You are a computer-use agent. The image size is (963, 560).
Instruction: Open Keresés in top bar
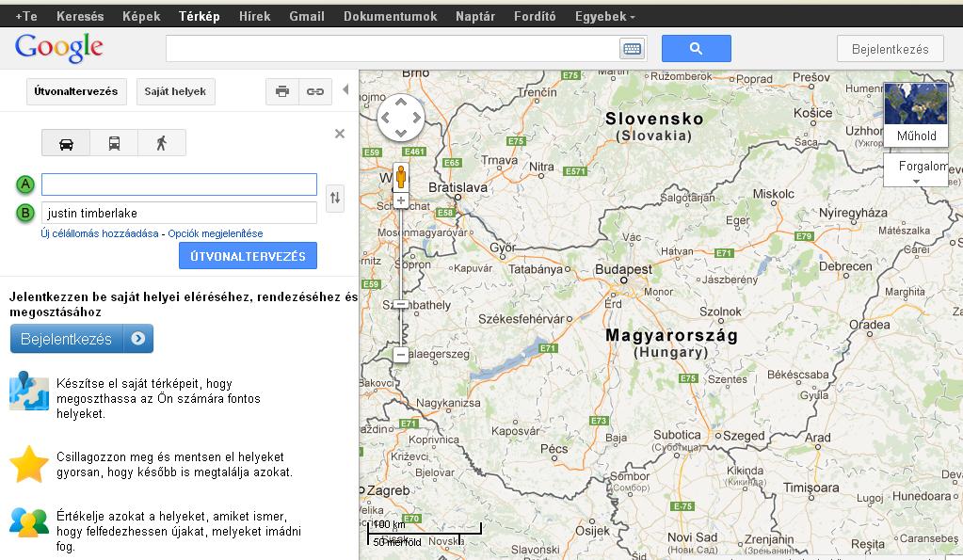pos(80,17)
